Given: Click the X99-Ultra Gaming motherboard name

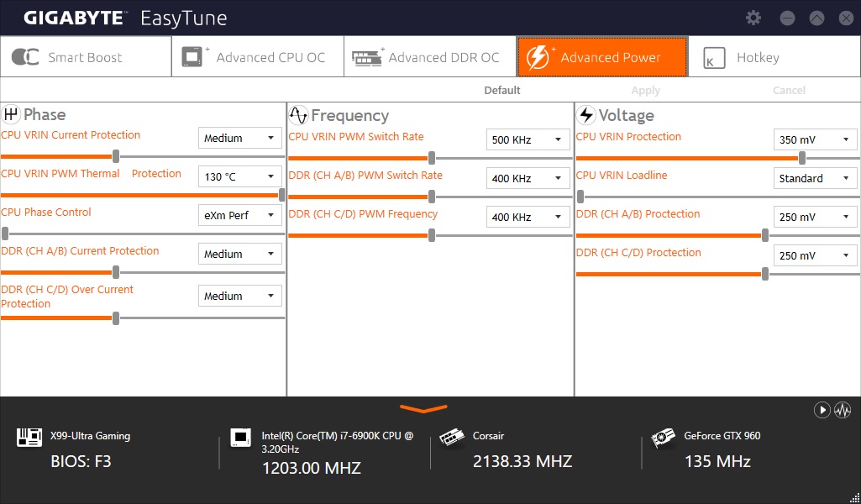Looking at the screenshot, I should click(90, 436).
